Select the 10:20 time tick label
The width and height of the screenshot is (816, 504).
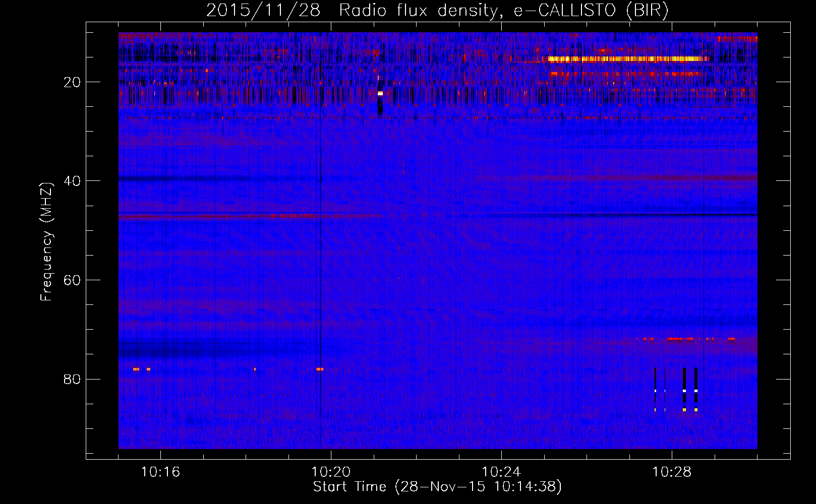331,472
